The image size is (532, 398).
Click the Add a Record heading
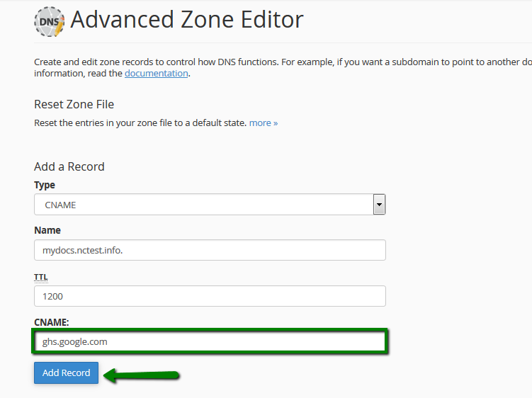pyautogui.click(x=69, y=166)
